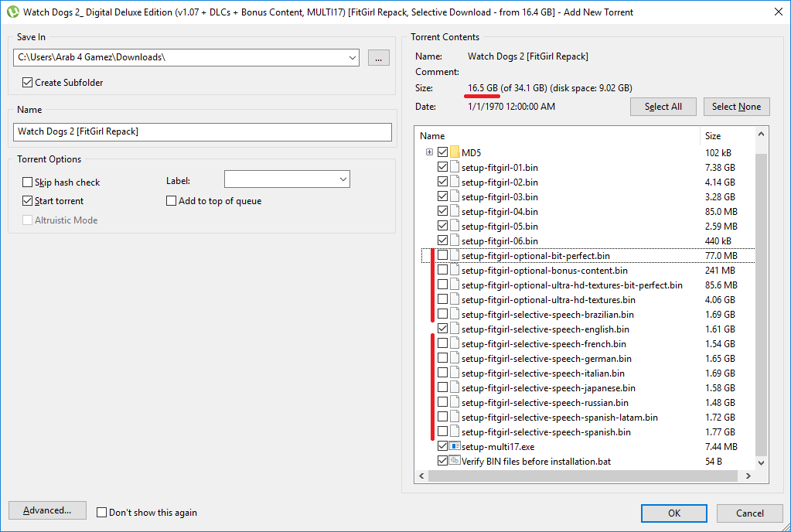The width and height of the screenshot is (791, 532).
Task: Tick Don't show this again checkbox
Action: click(x=101, y=513)
